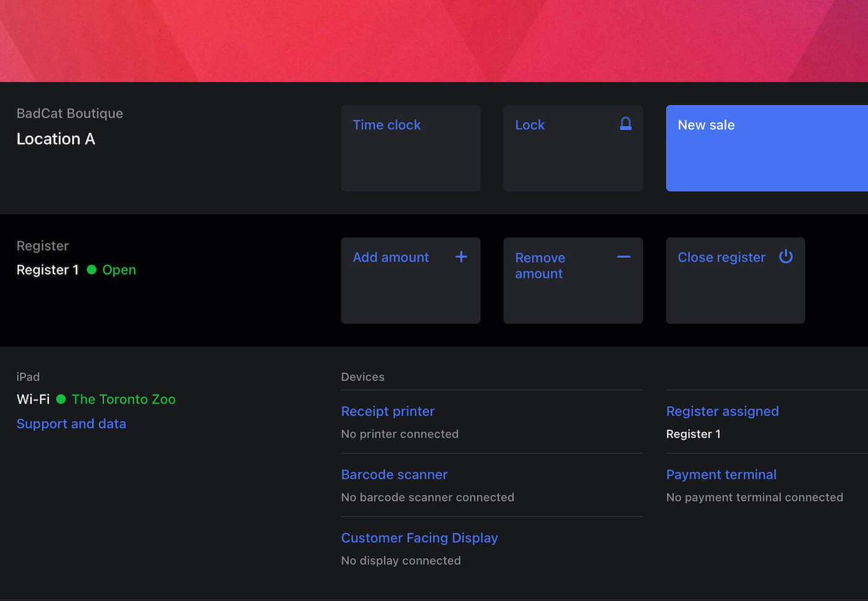
Task: Open Barcode scanner settings
Action: (394, 474)
